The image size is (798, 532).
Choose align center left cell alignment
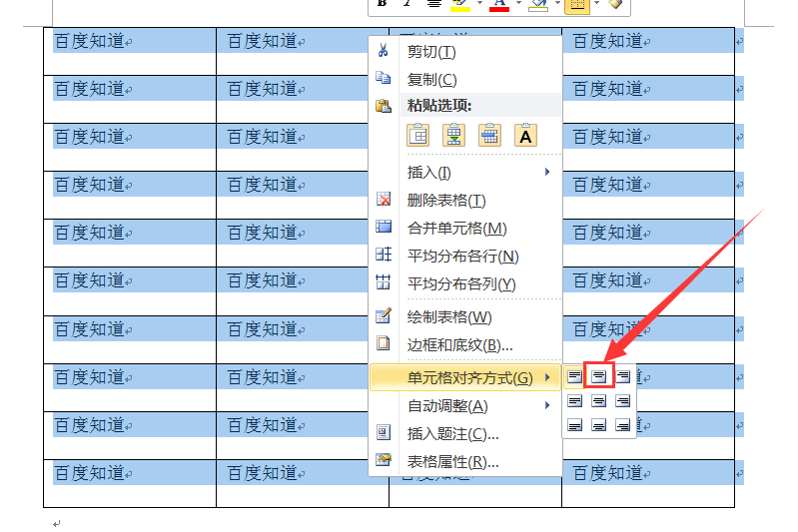[574, 401]
